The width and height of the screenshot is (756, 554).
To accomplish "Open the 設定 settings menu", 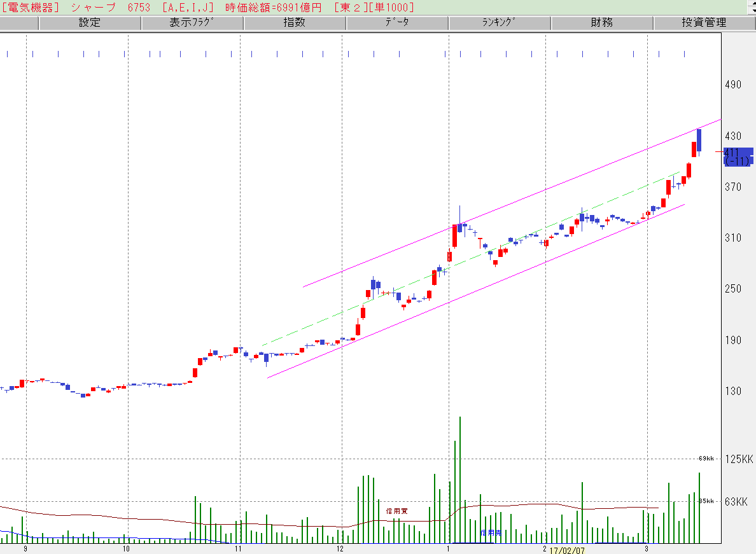I will 90,23.
